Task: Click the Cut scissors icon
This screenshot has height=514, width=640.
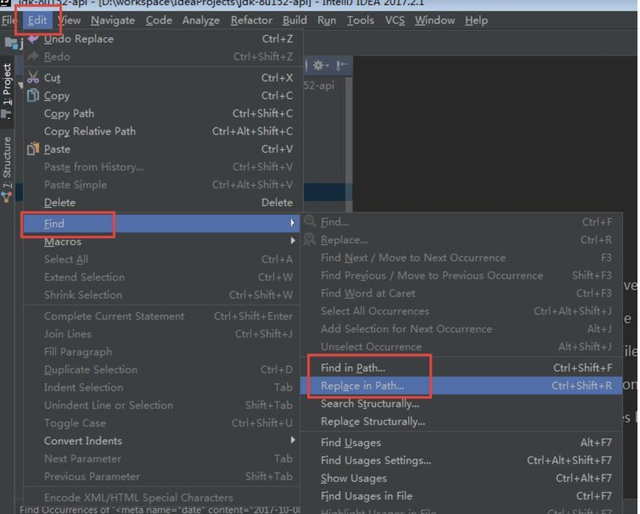Action: point(33,77)
